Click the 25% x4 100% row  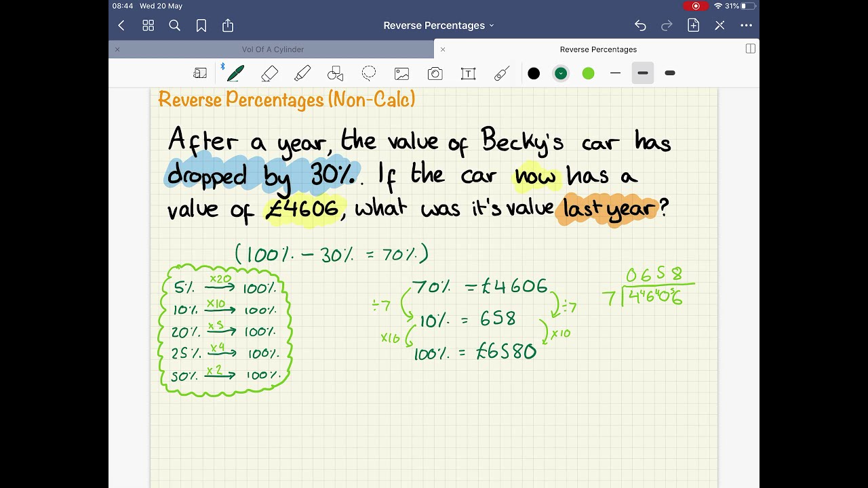pyautogui.click(x=226, y=352)
